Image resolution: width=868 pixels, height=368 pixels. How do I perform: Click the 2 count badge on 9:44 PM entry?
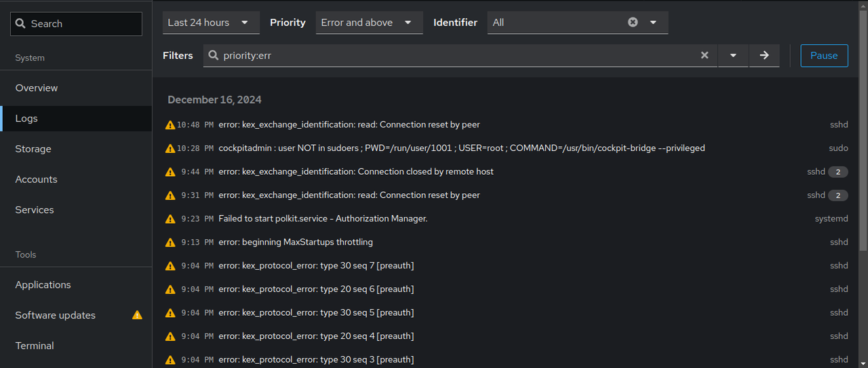pos(838,172)
